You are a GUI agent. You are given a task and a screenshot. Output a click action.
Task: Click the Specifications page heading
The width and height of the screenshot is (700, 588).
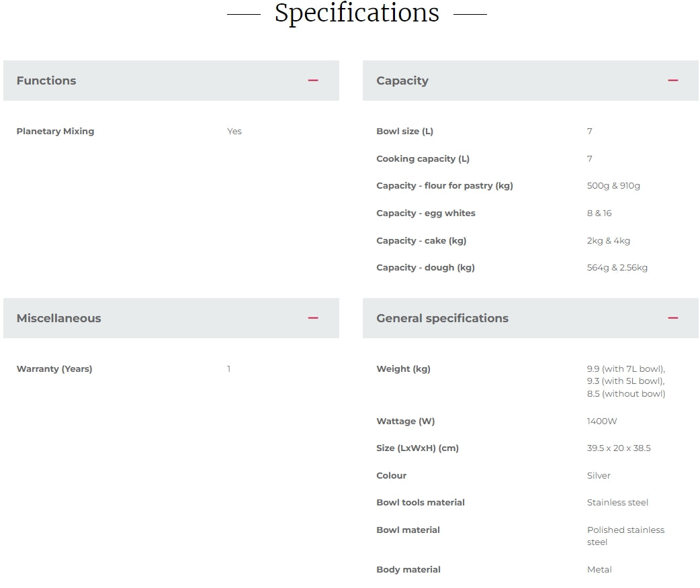[357, 13]
